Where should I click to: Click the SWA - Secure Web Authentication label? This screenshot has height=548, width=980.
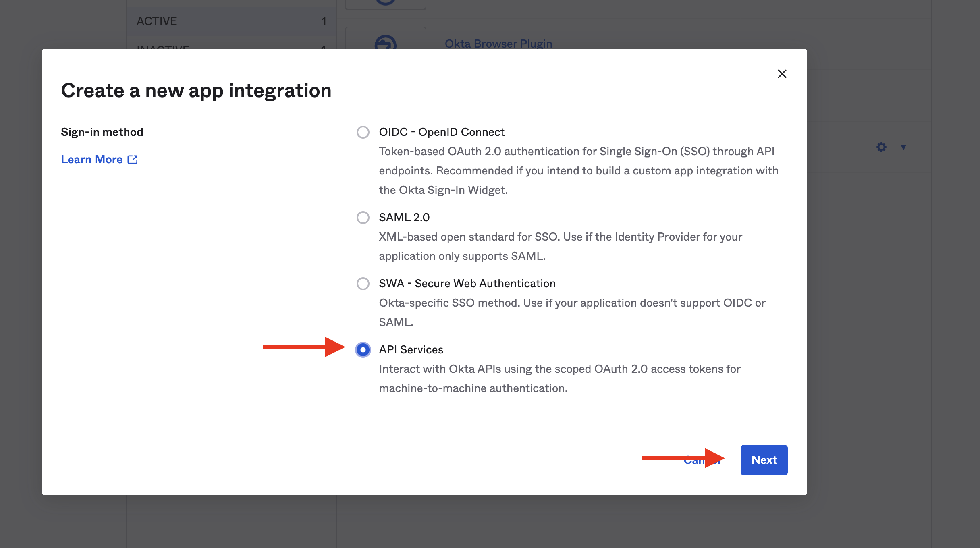tap(467, 284)
